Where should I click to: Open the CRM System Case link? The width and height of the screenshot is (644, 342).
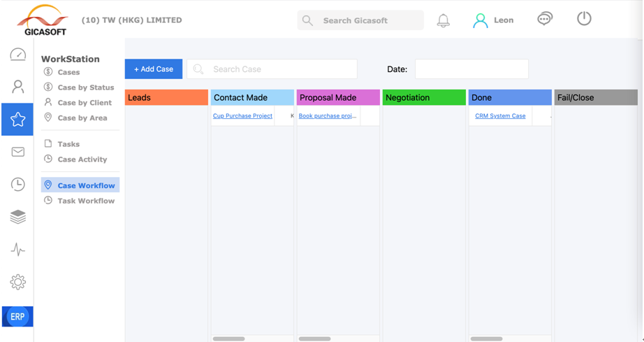[500, 116]
